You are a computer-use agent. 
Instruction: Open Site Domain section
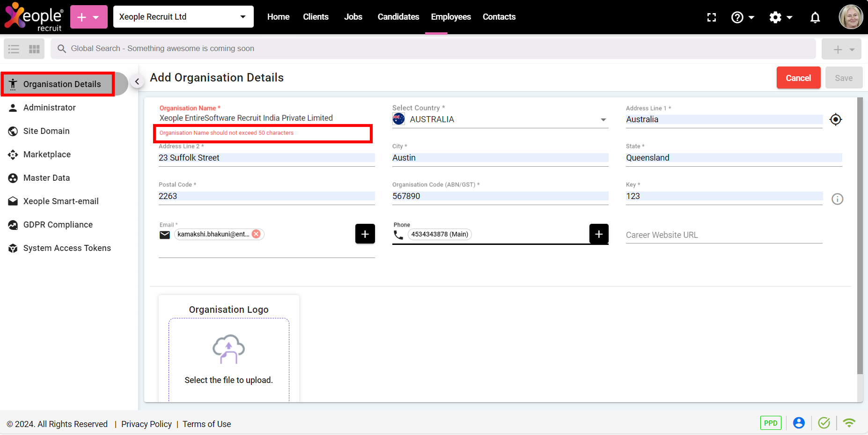tap(46, 131)
